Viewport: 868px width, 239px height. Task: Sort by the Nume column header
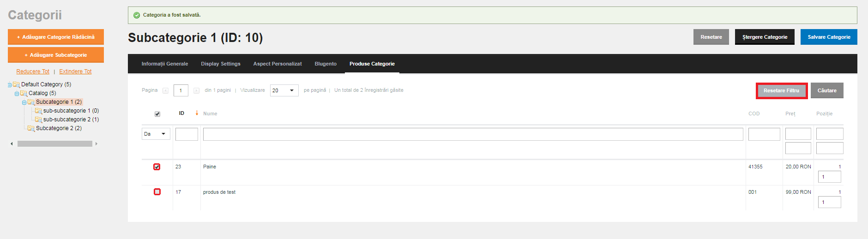coord(210,114)
